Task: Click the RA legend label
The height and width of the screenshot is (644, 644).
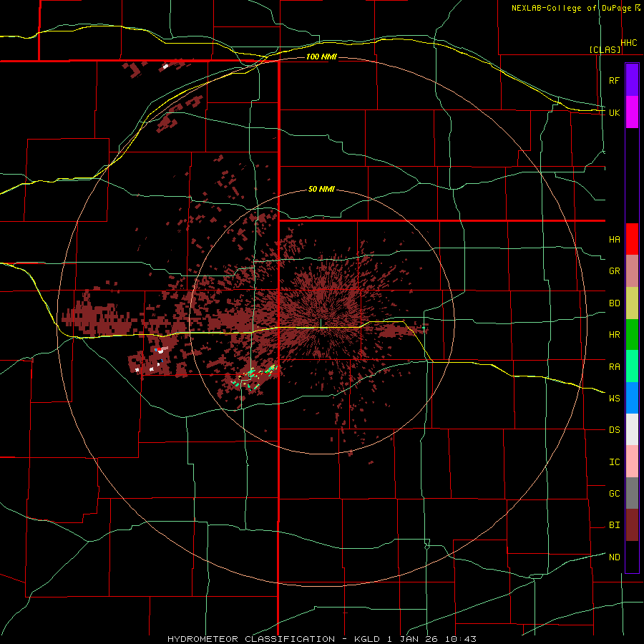Action: click(614, 367)
